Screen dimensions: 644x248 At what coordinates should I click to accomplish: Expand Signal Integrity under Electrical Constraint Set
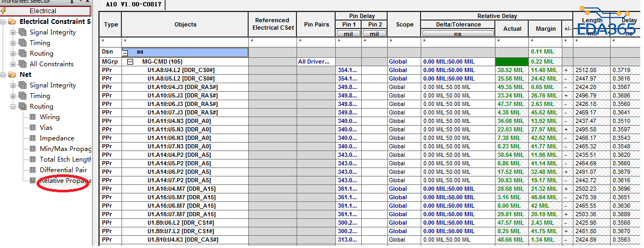click(13, 32)
